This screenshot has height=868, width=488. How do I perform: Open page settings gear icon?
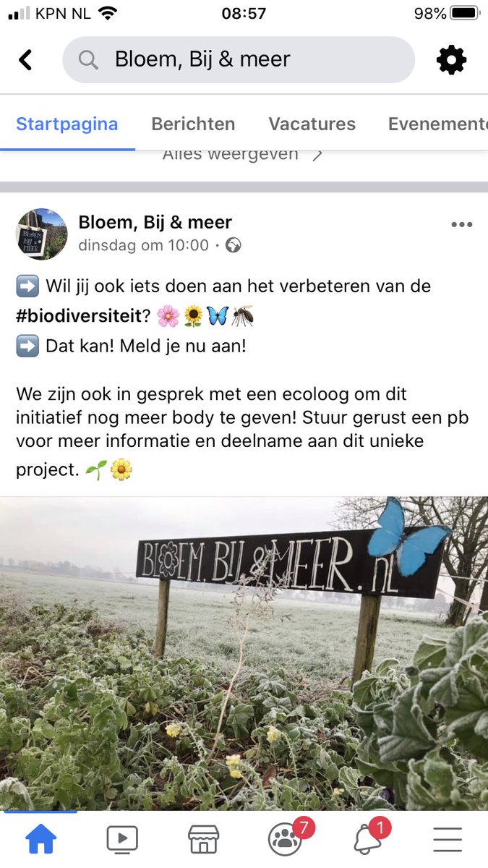[x=452, y=60]
